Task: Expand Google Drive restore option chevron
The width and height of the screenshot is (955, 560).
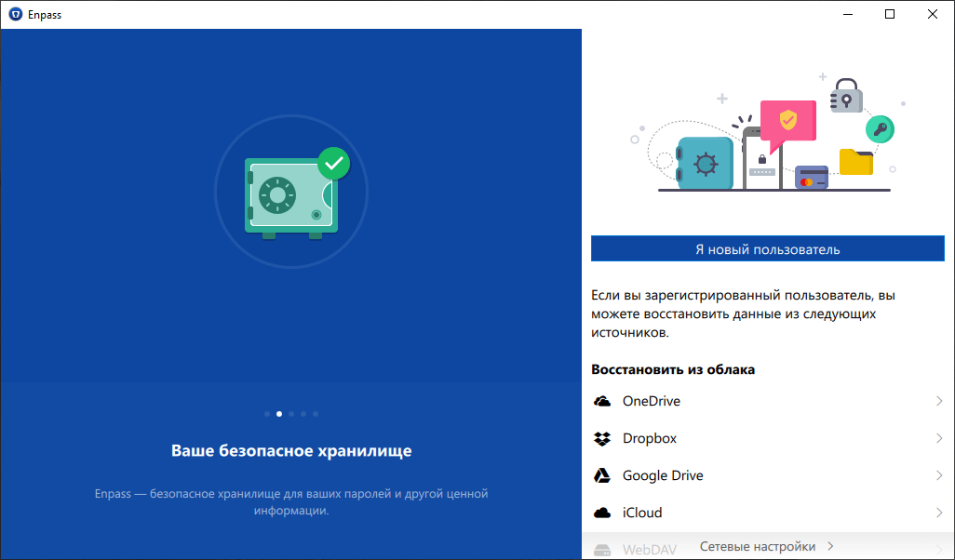Action: click(x=938, y=475)
